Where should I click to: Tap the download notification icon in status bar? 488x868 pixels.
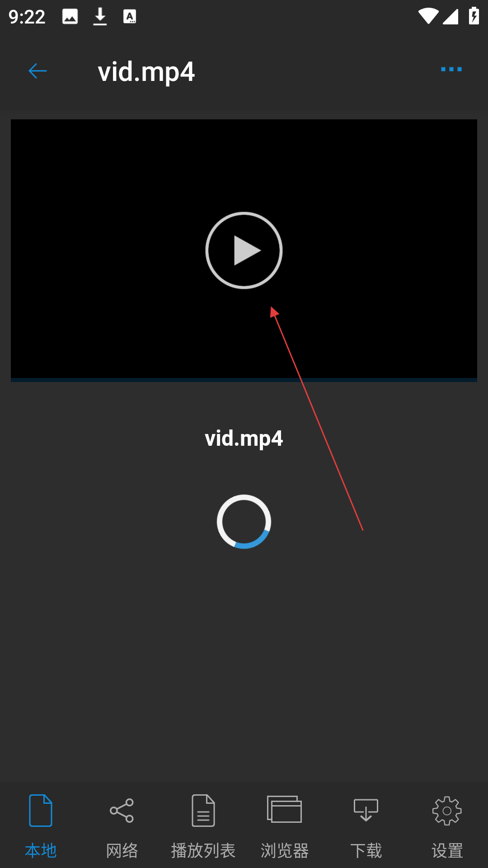click(100, 17)
